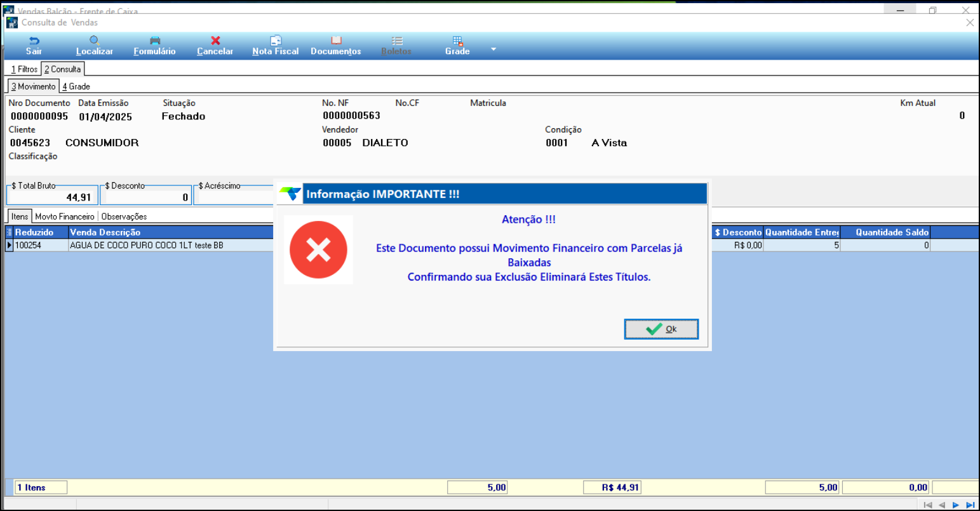
Task: Click the Formulário printer icon
Action: click(155, 41)
